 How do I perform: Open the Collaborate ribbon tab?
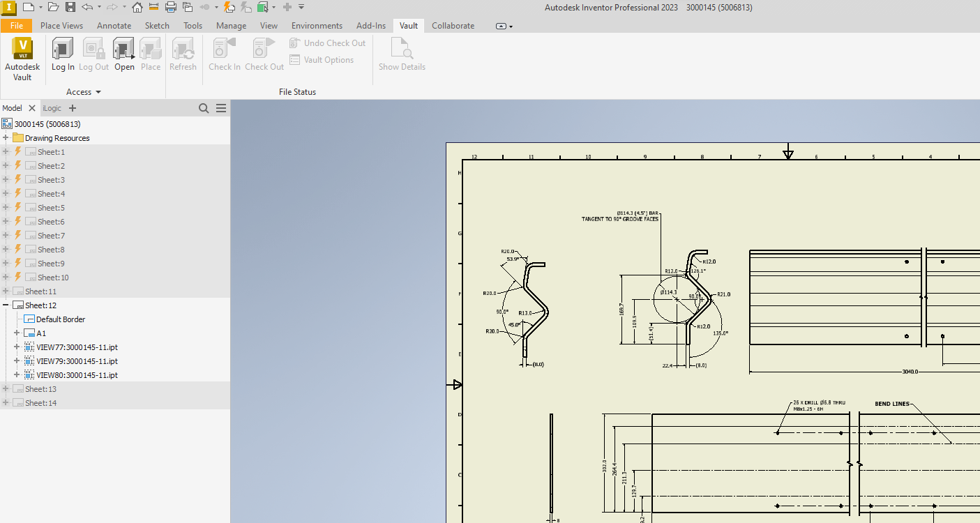pos(453,26)
